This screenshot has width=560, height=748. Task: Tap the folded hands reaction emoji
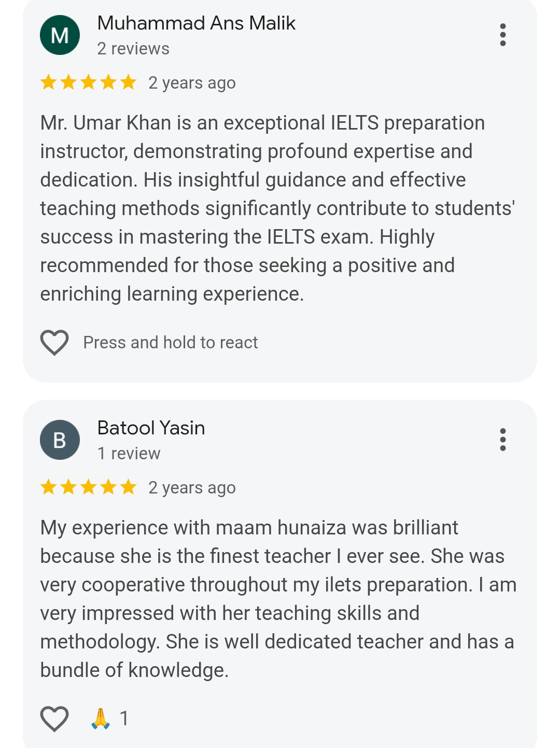pyautogui.click(x=101, y=718)
